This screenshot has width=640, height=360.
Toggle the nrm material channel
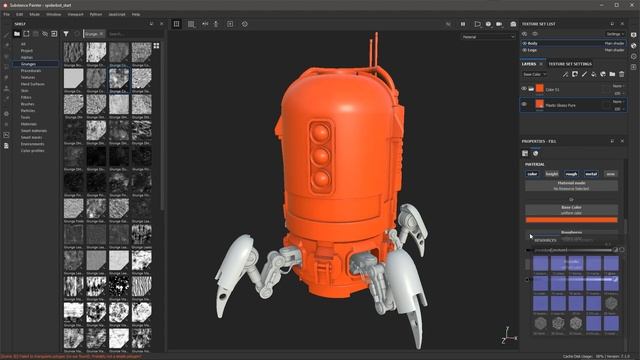tap(611, 174)
